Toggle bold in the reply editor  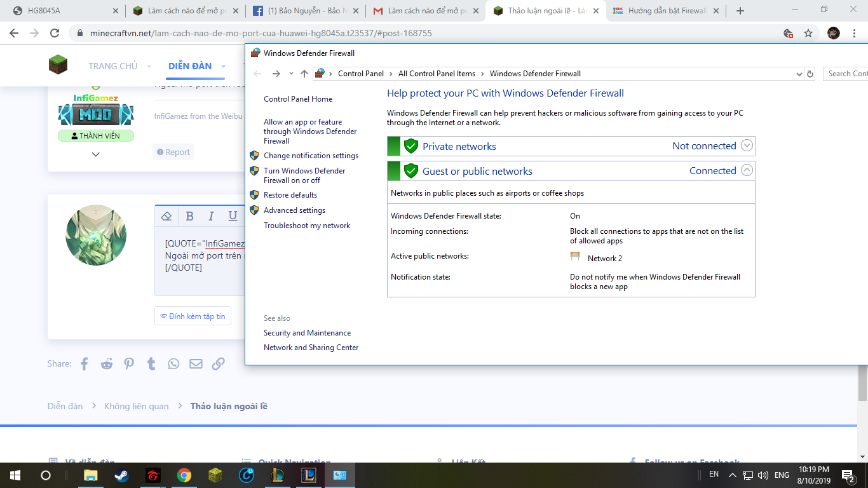click(x=189, y=216)
